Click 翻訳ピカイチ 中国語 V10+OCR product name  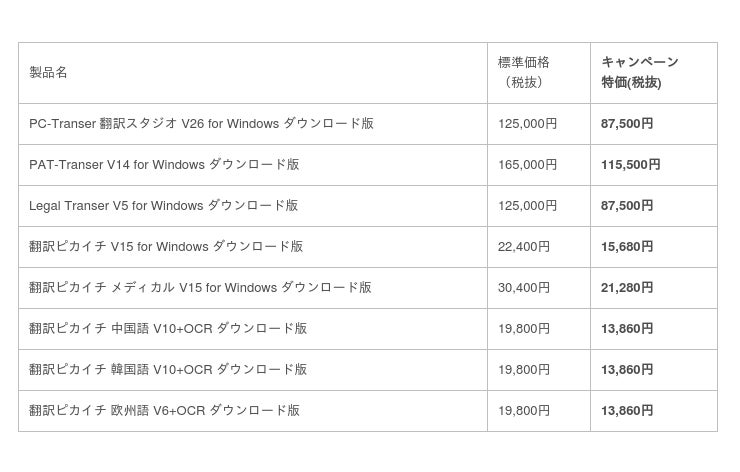tap(168, 329)
